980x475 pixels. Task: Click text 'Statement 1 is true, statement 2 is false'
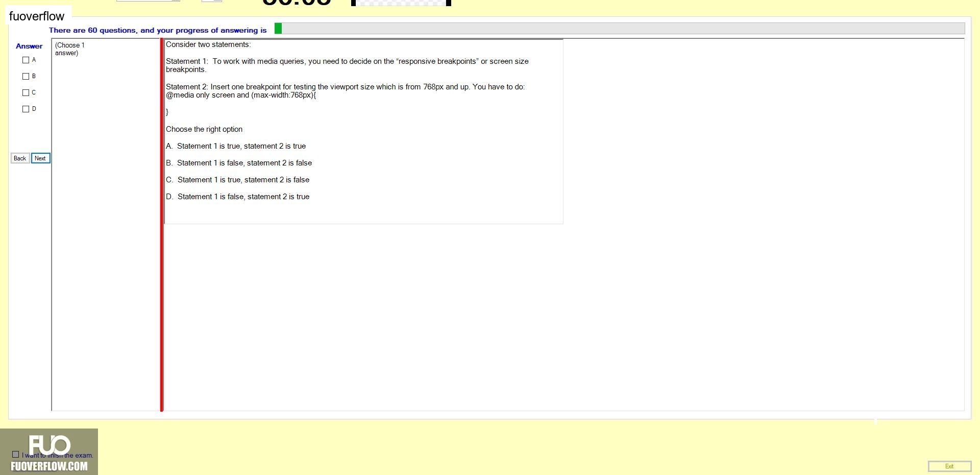coord(243,180)
